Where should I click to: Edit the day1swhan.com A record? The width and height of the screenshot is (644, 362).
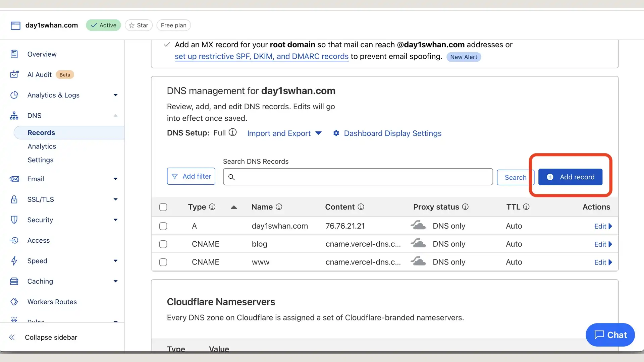pos(603,226)
